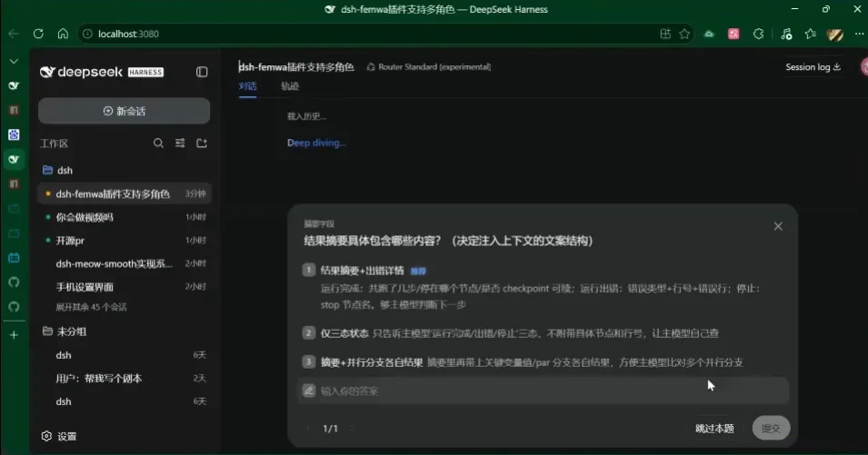
Task: Submit the answer with 提交
Action: (x=771, y=428)
